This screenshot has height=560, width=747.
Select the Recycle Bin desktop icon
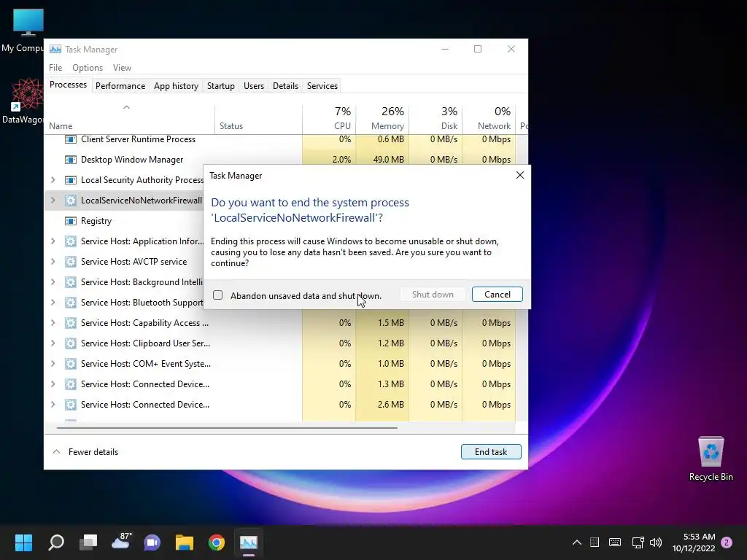pos(711,458)
